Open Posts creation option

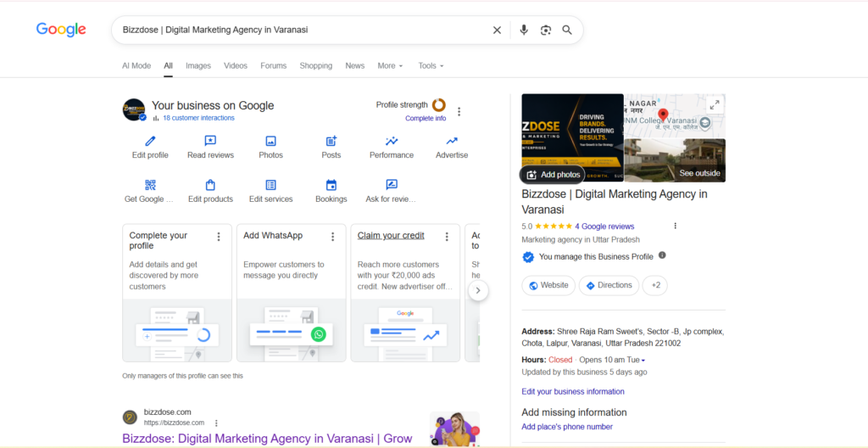331,148
